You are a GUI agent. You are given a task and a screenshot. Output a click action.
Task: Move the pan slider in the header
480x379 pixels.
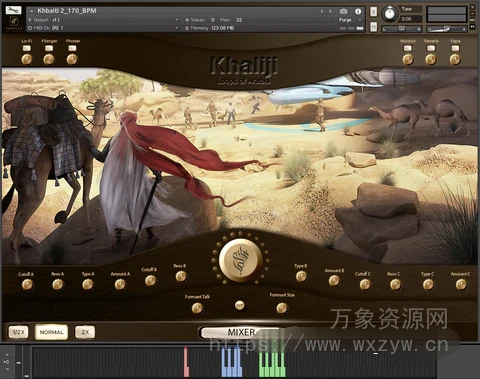[401, 29]
